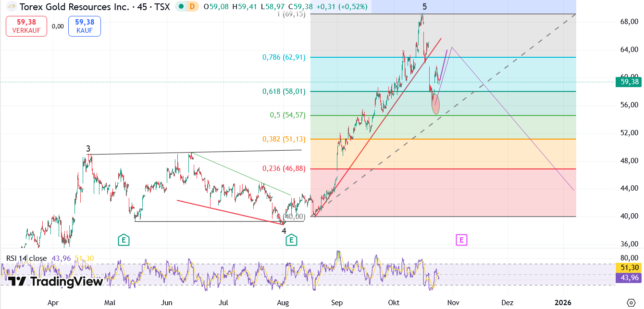The image size is (644, 309).
Task: Click the wave label 4
Action: [284, 231]
